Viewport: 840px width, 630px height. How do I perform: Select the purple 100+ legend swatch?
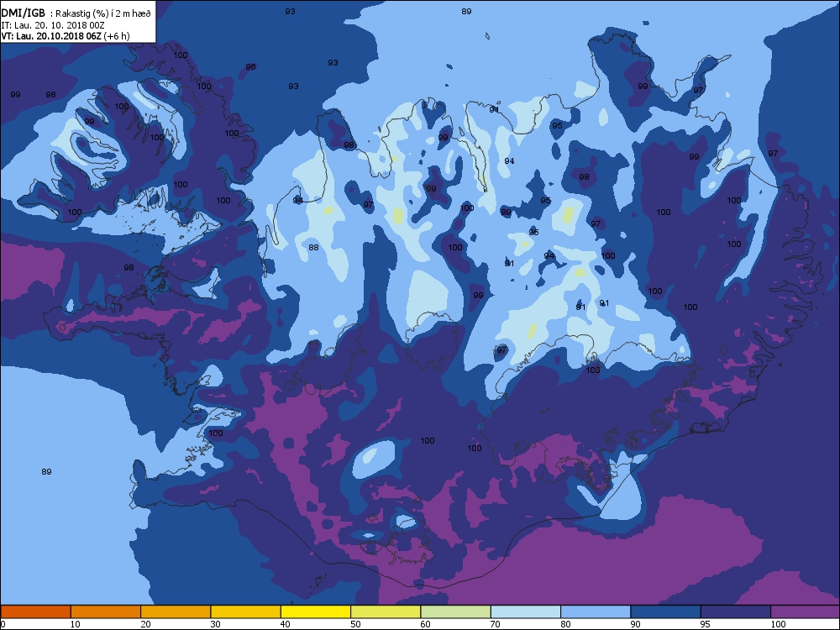click(806, 612)
